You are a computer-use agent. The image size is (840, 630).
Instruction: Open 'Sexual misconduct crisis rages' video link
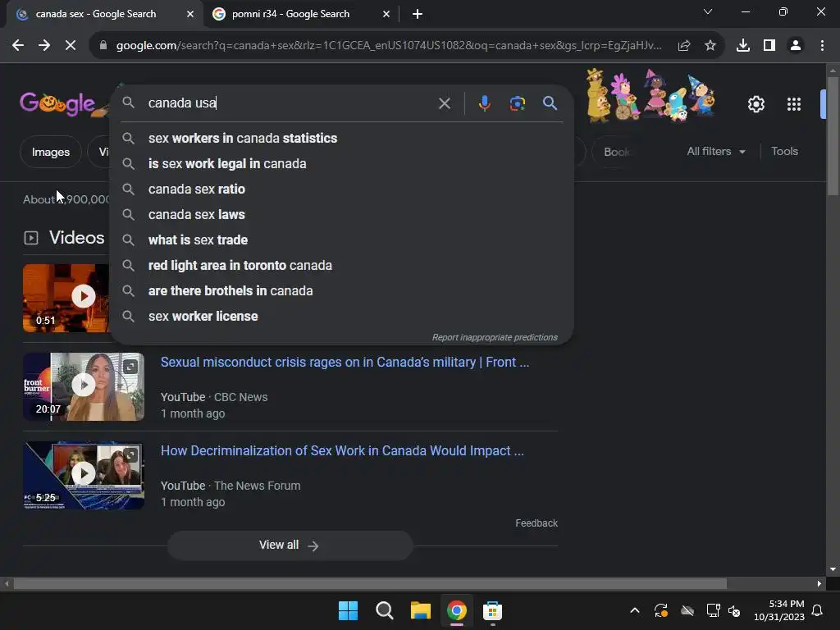(345, 362)
